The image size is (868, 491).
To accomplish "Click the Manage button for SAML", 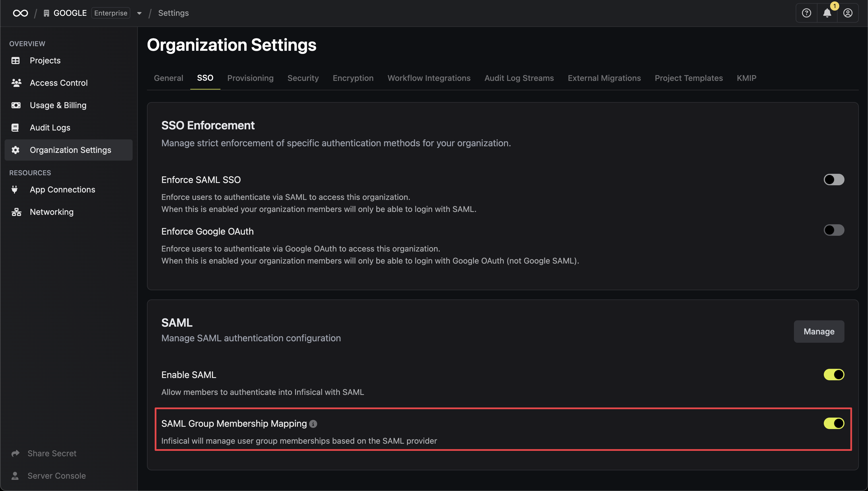I will pyautogui.click(x=819, y=332).
